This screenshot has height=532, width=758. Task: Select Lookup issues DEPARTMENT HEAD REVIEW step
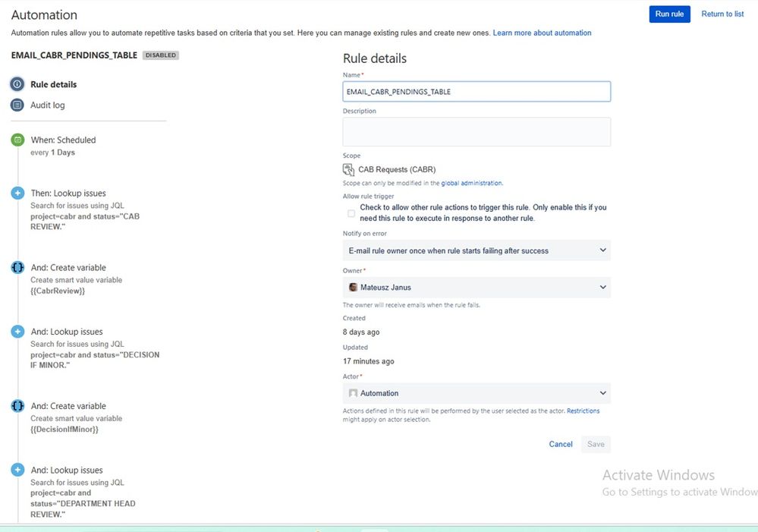click(x=83, y=492)
